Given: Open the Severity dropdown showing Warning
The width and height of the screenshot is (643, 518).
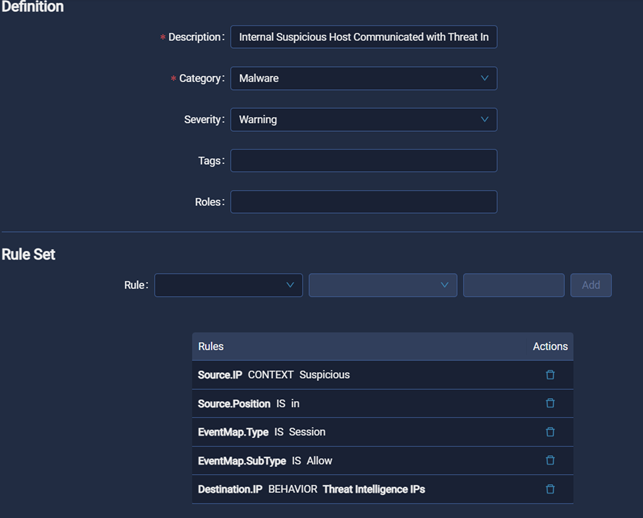Looking at the screenshot, I should (363, 120).
